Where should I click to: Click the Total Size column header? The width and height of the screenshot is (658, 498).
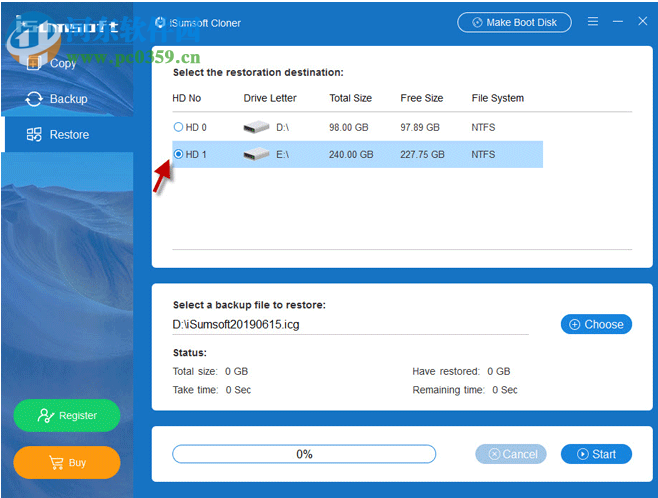point(350,98)
